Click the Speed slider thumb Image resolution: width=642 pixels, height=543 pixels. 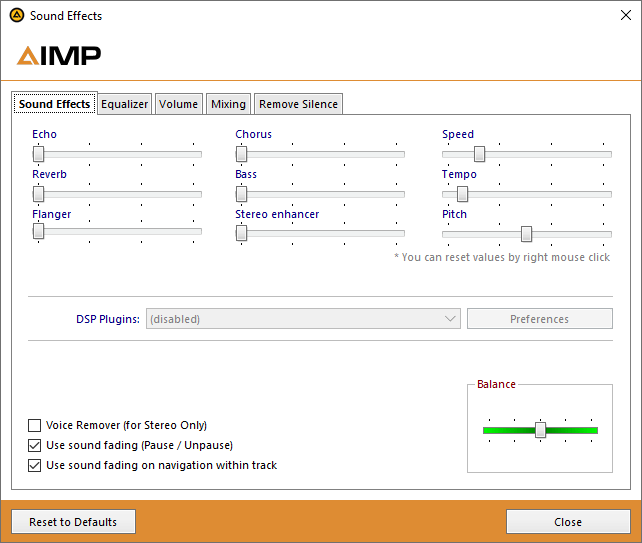479,154
